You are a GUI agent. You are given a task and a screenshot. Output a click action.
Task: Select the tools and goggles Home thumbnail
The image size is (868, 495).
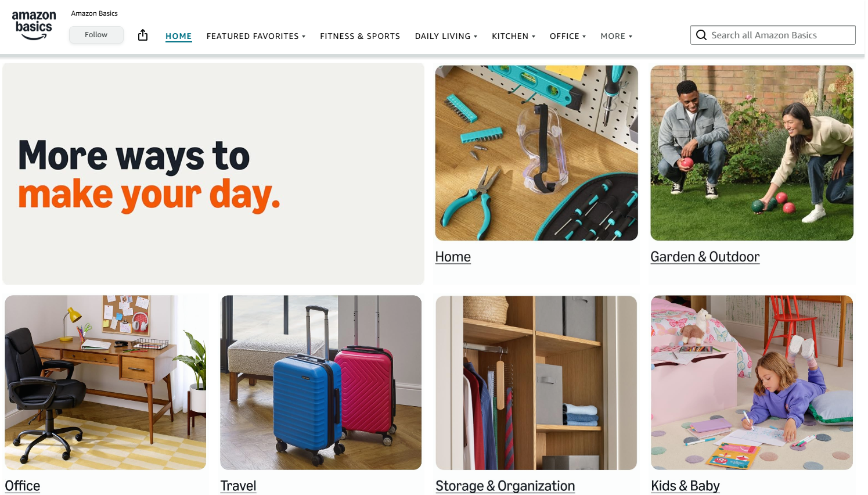[536, 153]
